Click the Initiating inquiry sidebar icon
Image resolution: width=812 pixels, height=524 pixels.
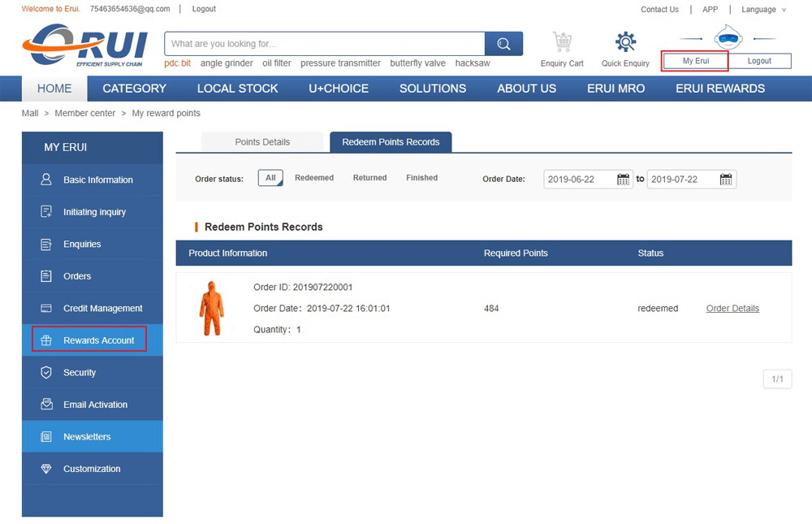coord(46,211)
